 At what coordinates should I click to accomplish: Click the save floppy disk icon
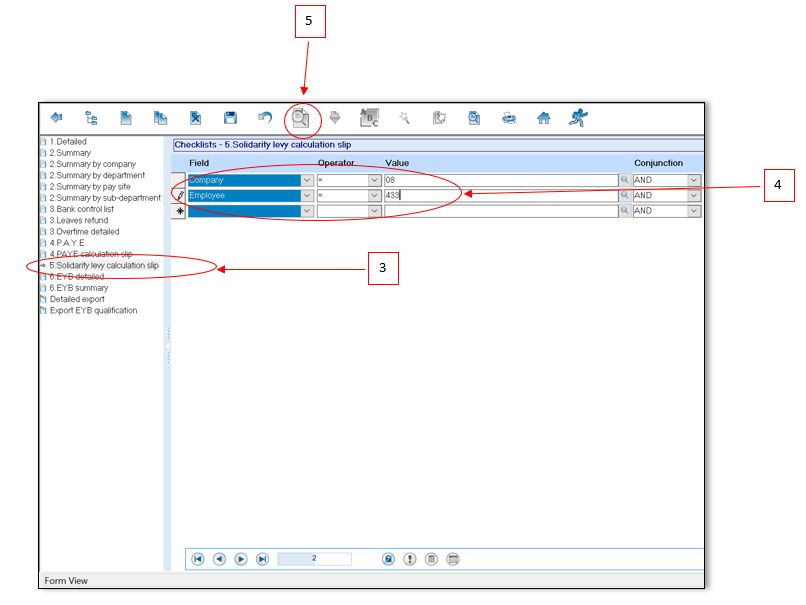(230, 118)
